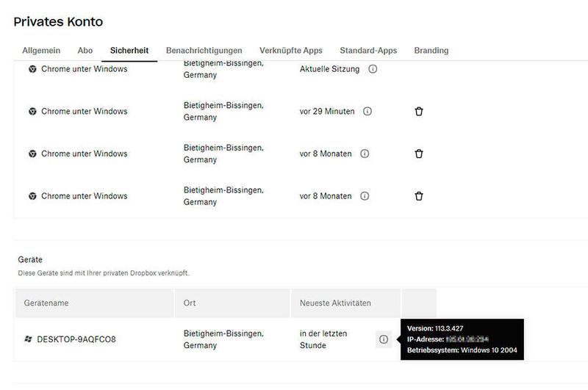Screen dimensions: 588x390
Task: Delete the vor 29 Minuten session via trash icon
Action: pos(419,111)
